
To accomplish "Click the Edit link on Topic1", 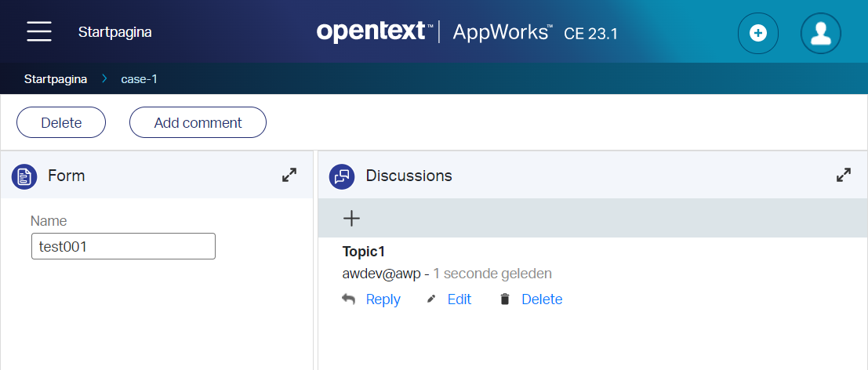I will [459, 299].
